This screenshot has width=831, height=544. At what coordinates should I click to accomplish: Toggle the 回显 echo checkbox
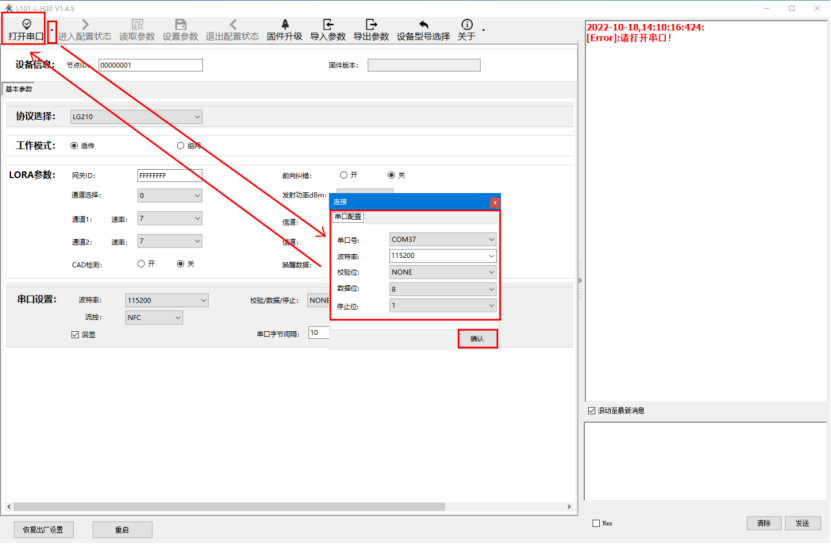coord(75,335)
